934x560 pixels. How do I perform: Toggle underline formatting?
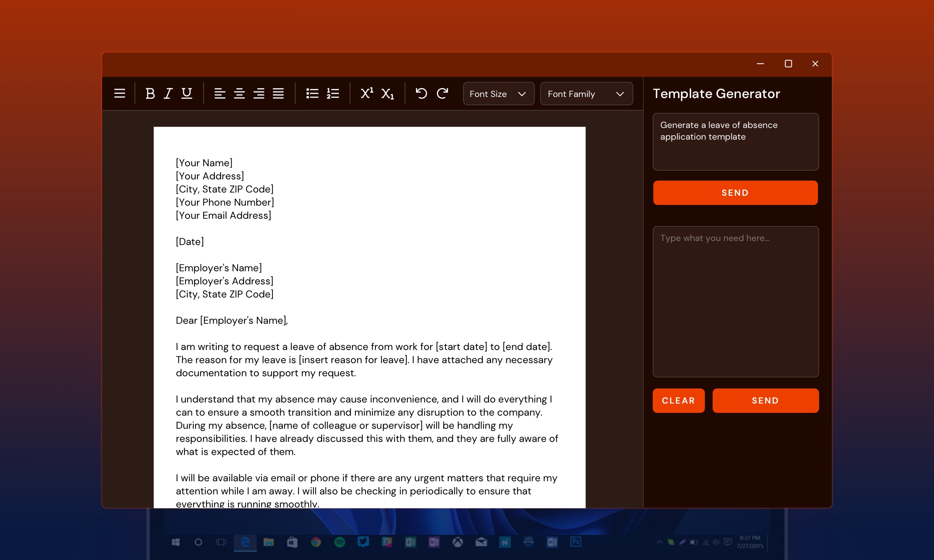click(x=186, y=93)
